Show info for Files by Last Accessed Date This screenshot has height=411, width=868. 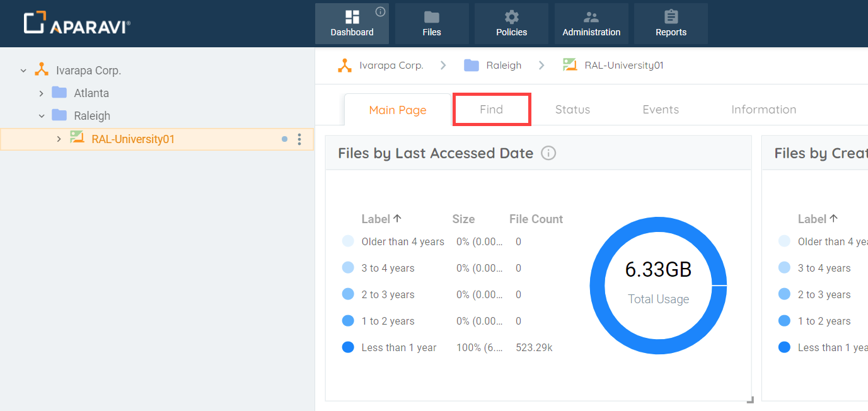pyautogui.click(x=548, y=153)
